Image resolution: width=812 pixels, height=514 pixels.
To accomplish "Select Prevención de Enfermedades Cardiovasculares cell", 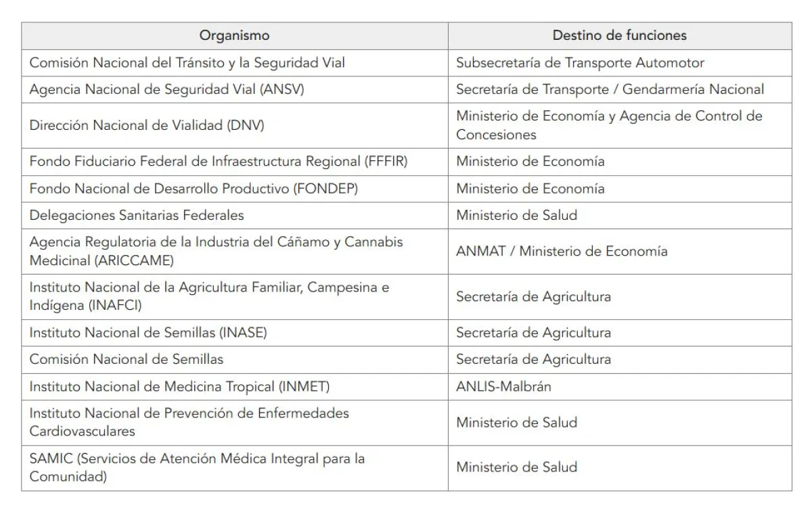I will pos(189,422).
